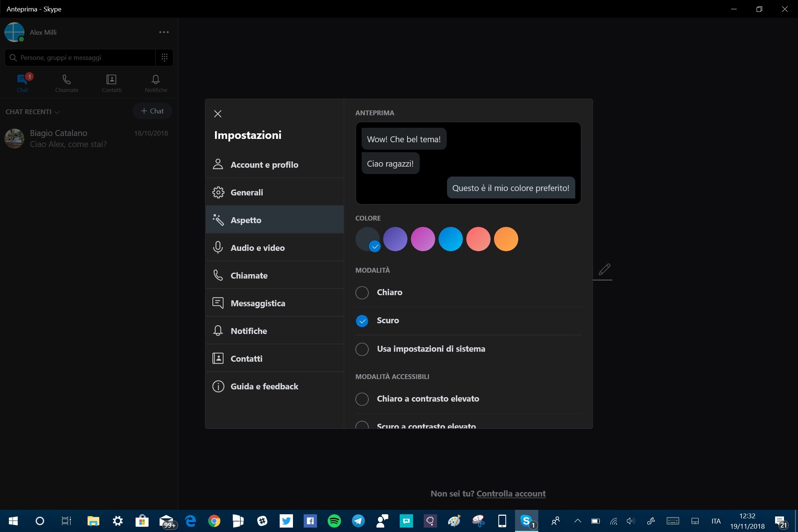Select the Chiaro mode radio button
Viewport: 798px width, 532px height.
click(362, 293)
